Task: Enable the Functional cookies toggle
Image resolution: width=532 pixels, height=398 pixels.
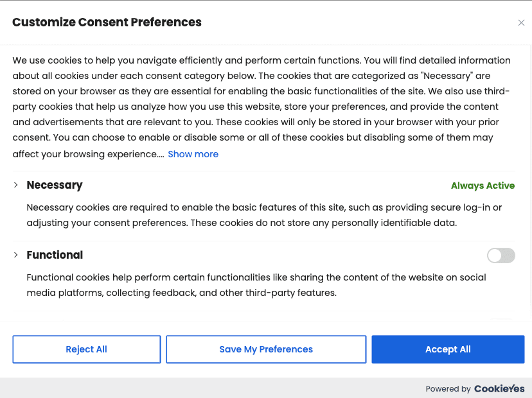Action: coord(501,255)
